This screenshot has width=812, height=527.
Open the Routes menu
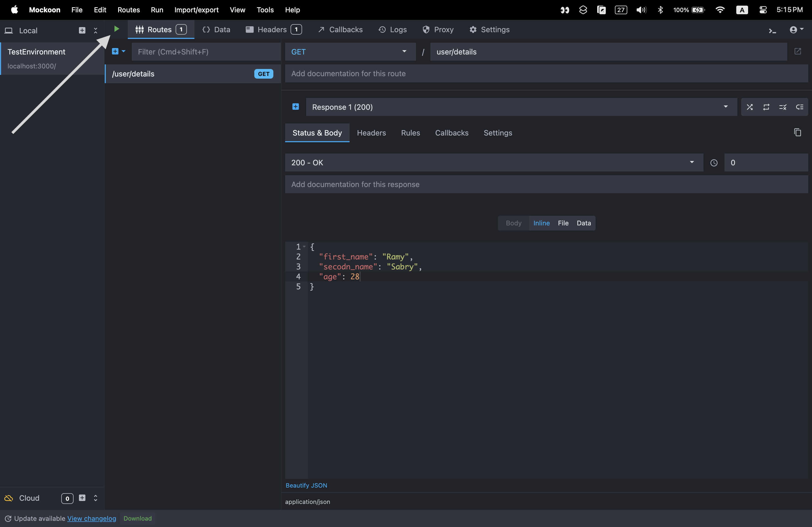tap(129, 10)
